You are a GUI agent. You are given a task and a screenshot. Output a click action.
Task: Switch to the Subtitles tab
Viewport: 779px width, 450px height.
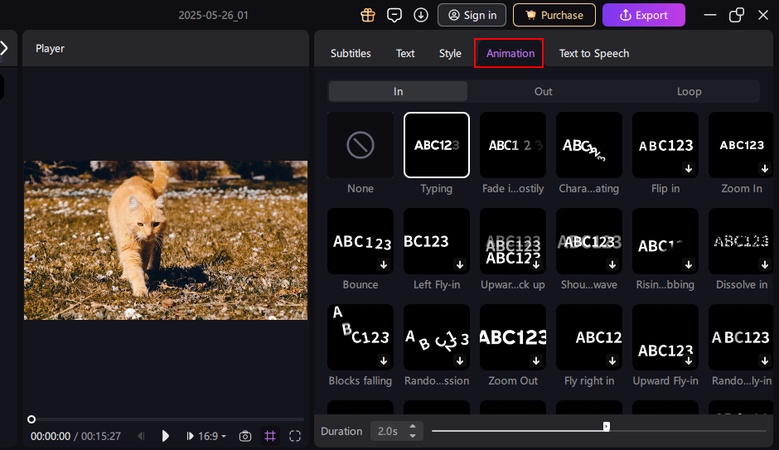[x=351, y=53]
